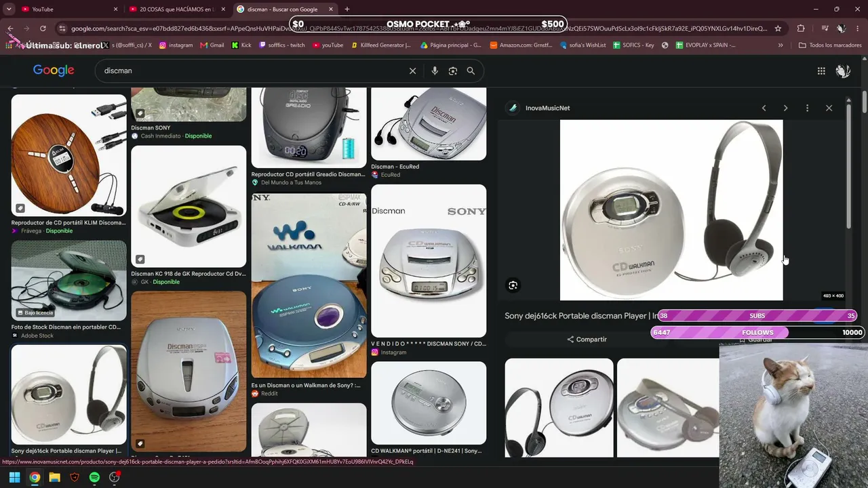Open the KLIM wooden CD player result
The width and height of the screenshot is (868, 488).
click(68, 155)
